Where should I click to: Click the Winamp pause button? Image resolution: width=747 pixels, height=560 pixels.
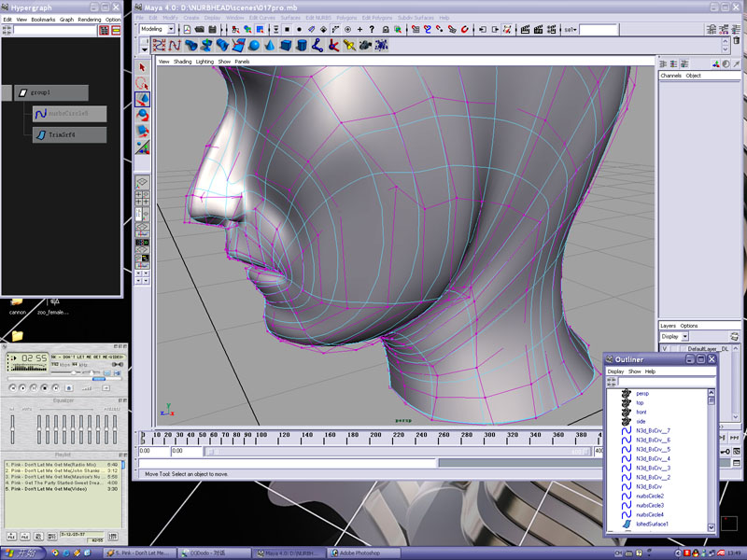[34, 388]
